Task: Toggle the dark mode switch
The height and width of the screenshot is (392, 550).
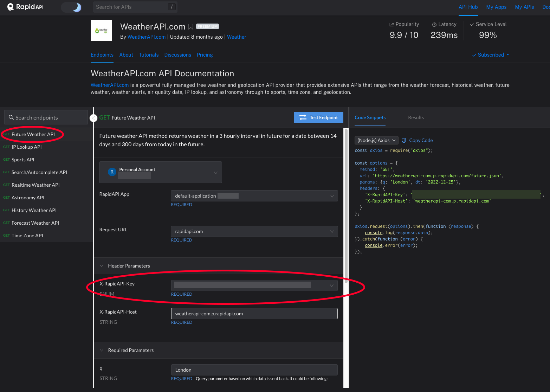Action: [x=71, y=7]
